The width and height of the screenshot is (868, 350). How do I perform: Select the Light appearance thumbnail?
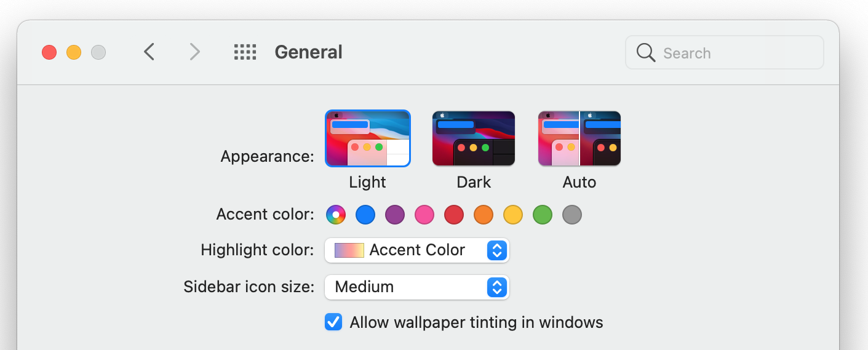pos(367,138)
